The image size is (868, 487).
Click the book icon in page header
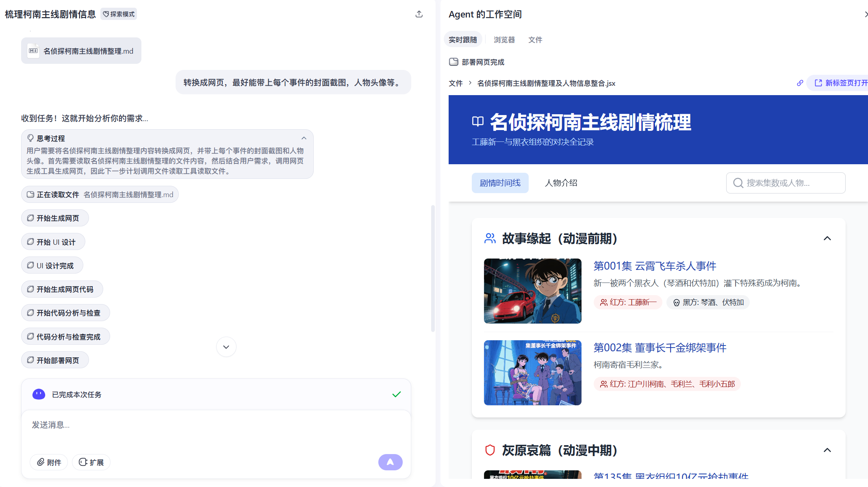point(478,122)
